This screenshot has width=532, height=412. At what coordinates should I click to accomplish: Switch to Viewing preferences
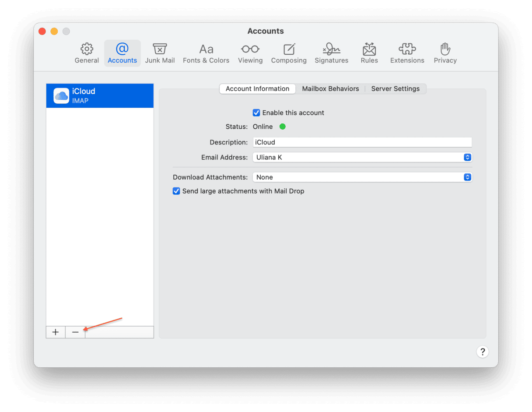point(250,53)
